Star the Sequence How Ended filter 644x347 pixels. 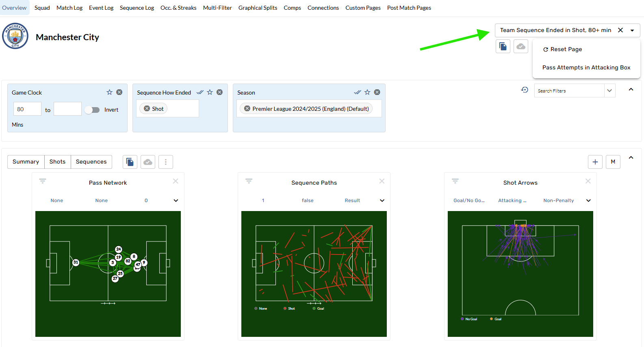210,92
